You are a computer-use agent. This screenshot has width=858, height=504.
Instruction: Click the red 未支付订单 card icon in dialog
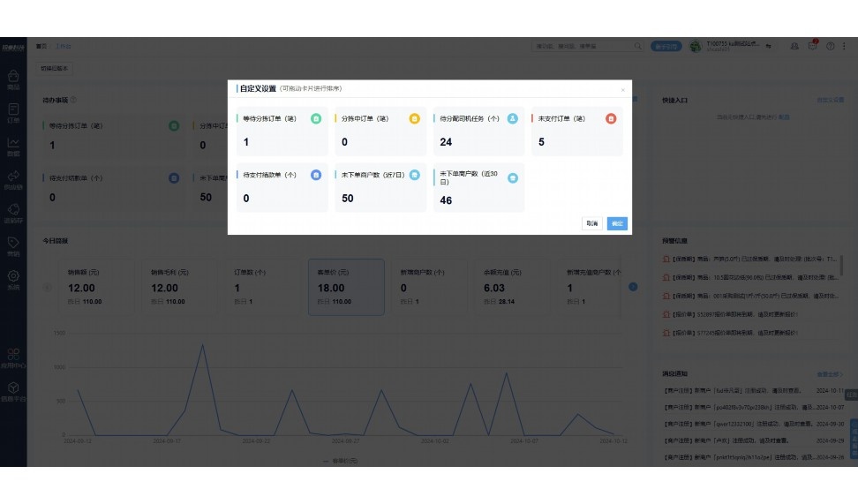click(x=611, y=119)
